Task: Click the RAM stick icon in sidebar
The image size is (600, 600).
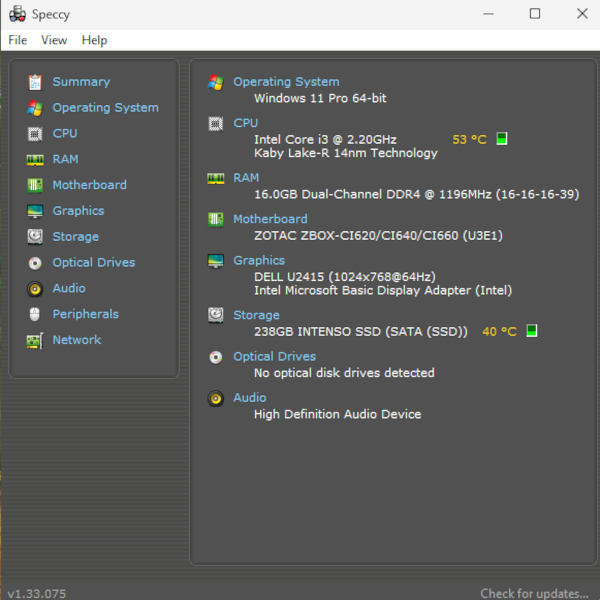Action: 35,160
